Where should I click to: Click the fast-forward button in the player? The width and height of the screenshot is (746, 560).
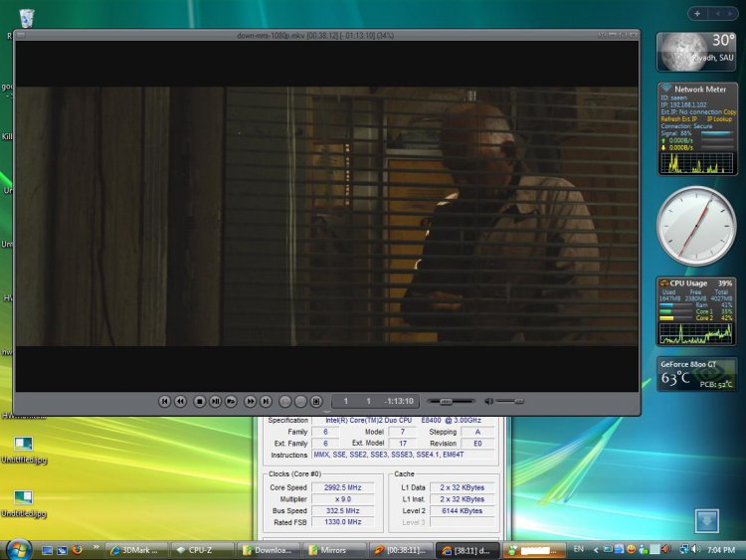[x=250, y=401]
